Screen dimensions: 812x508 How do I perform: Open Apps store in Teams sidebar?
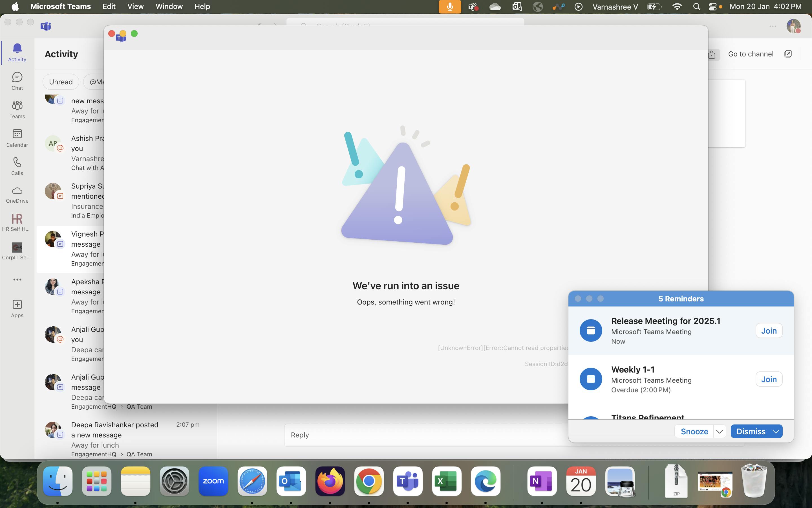tap(17, 309)
